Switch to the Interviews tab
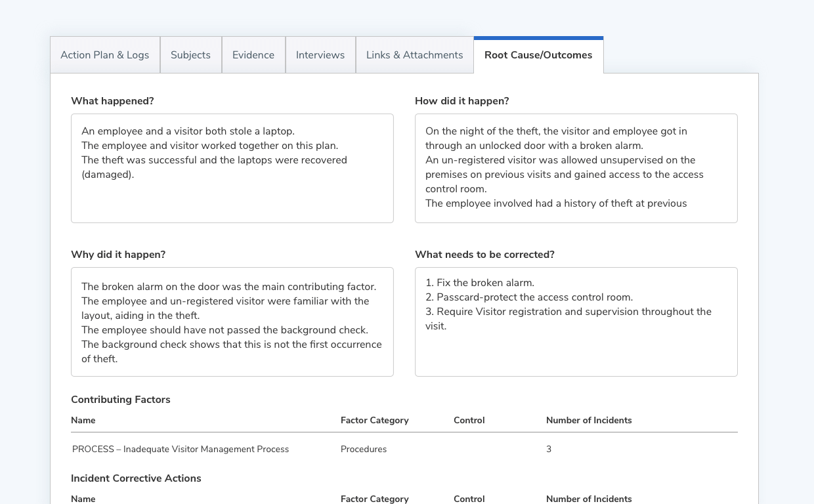Image resolution: width=814 pixels, height=504 pixels. 320,55
